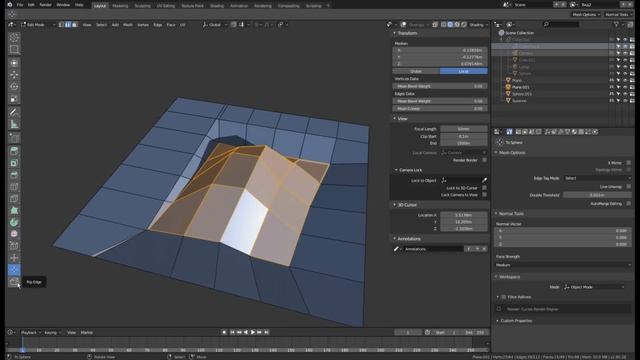Screen dimensions: 640x360
Task: Open the Edit Mode dropdown
Action: (x=38, y=24)
